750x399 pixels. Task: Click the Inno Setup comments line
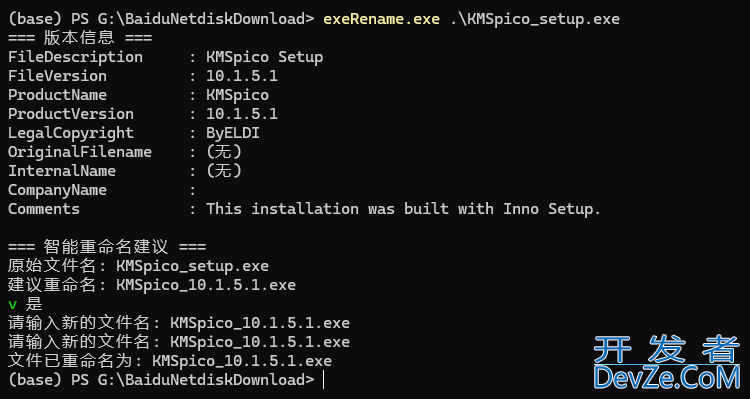[403, 209]
